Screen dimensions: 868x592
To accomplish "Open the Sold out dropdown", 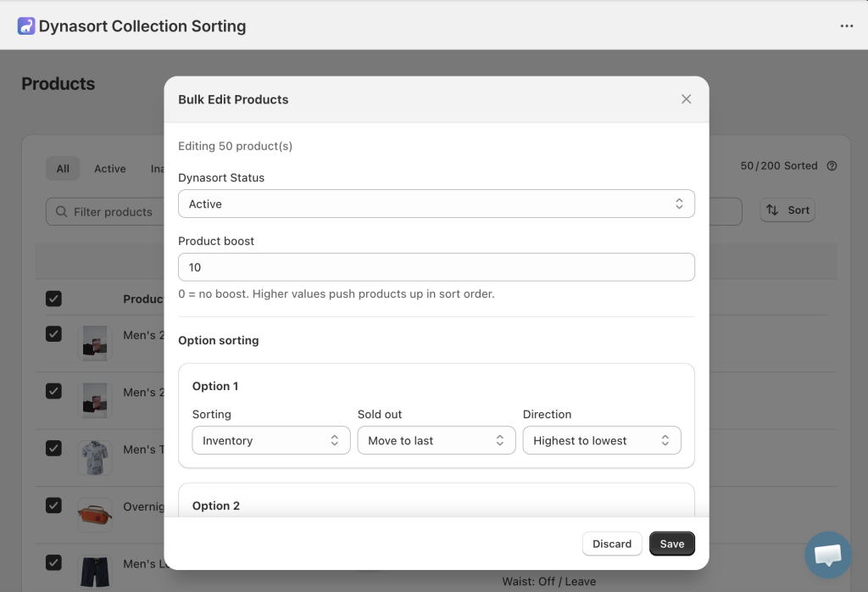I will click(436, 441).
